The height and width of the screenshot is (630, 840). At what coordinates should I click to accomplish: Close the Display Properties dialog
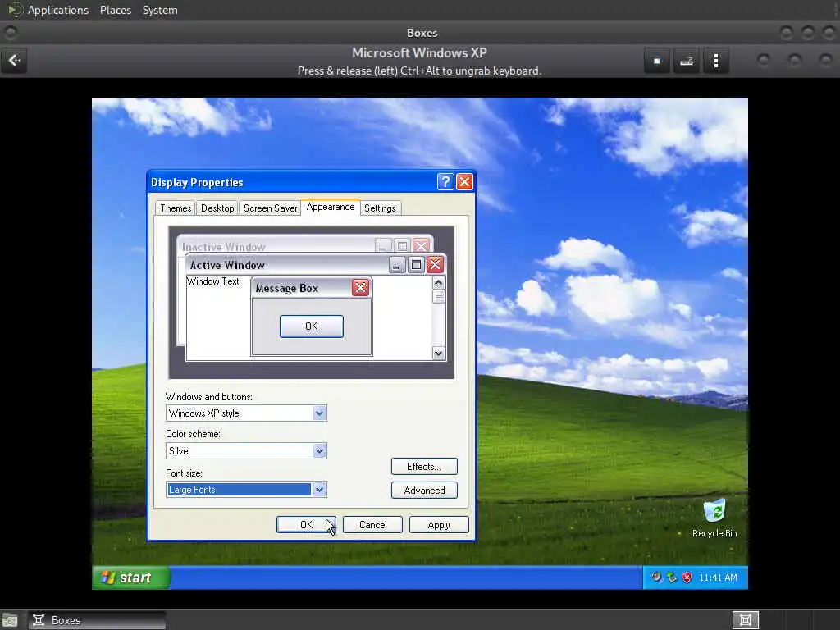464,182
